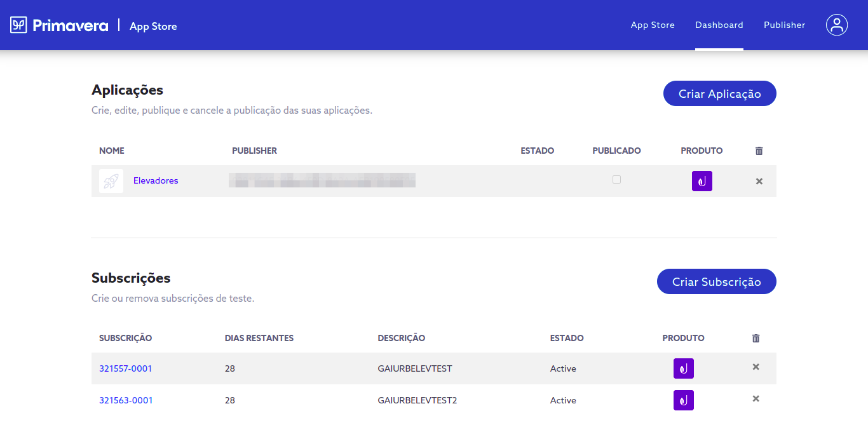Image resolution: width=868 pixels, height=432 pixels.
Task: Select the Dashboard navigation item
Action: pyautogui.click(x=719, y=25)
